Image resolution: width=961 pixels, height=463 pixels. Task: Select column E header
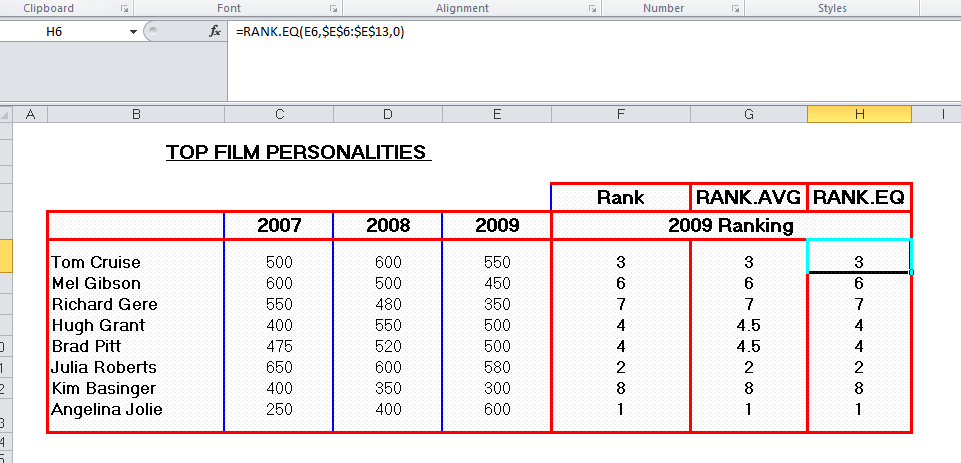pyautogui.click(x=497, y=114)
